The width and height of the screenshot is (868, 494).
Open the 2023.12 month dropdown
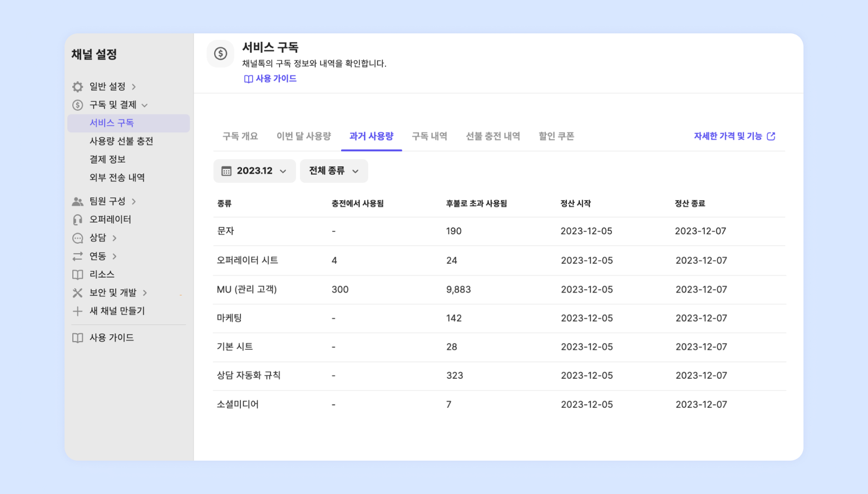254,171
